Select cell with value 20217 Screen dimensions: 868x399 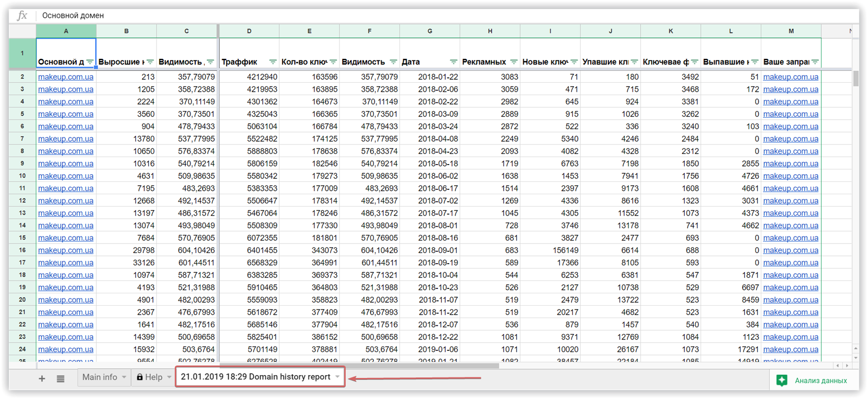[x=550, y=312]
